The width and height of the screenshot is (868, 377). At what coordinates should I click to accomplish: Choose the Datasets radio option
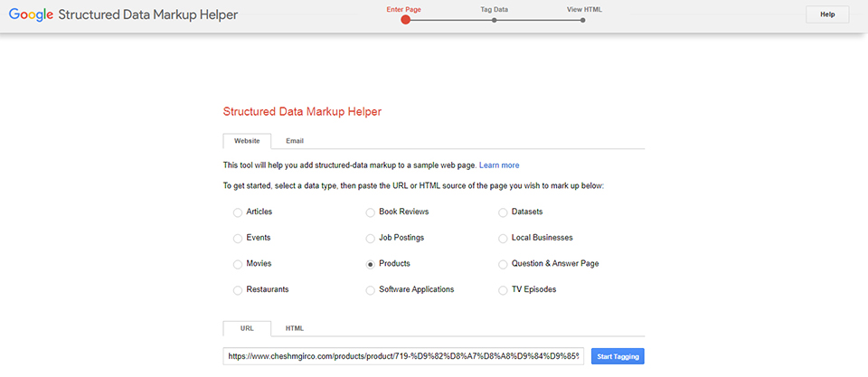click(x=503, y=212)
